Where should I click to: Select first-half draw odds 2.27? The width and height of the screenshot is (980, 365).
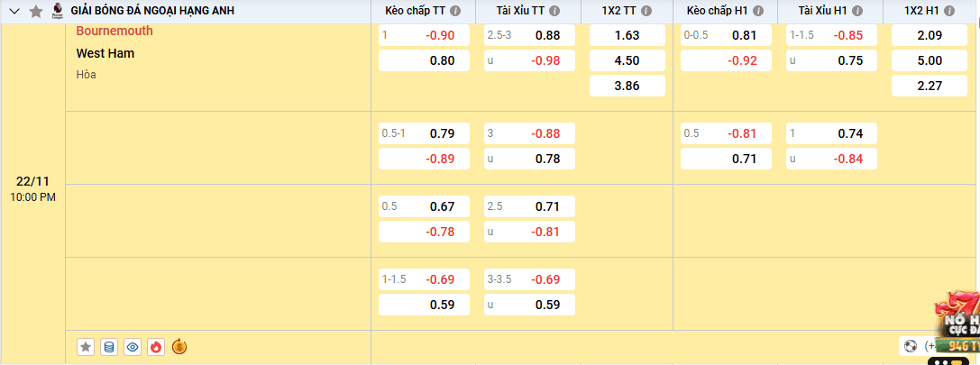(x=929, y=87)
